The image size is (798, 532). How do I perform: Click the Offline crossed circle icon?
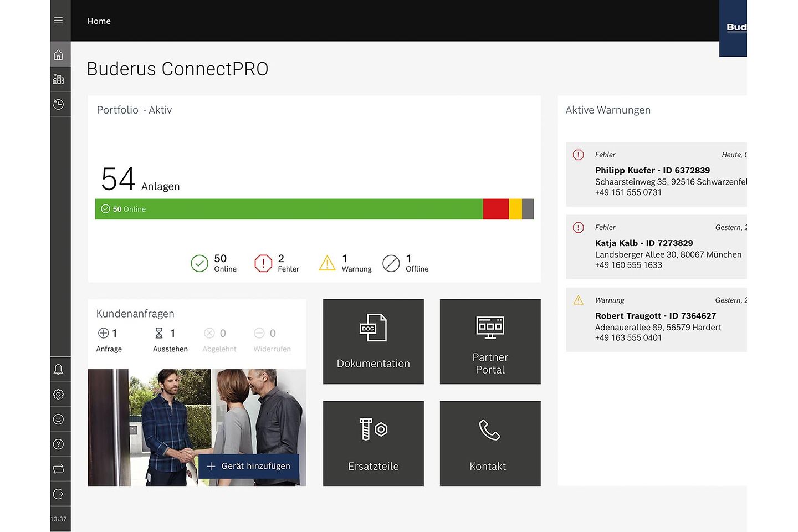(391, 263)
